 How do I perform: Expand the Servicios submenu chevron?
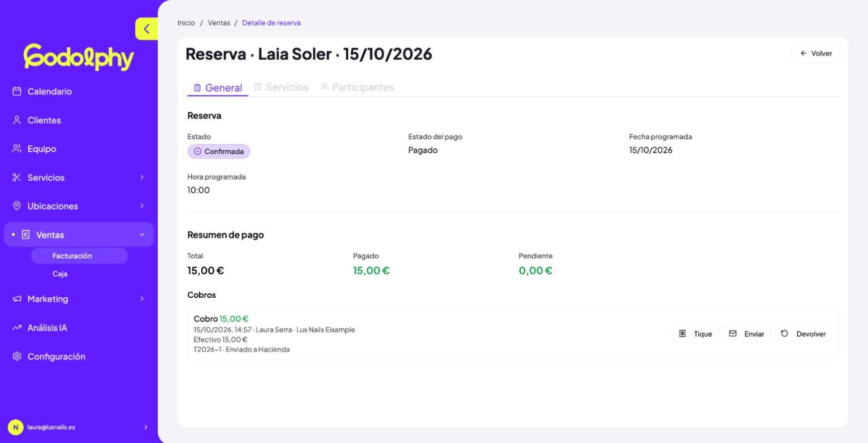coord(142,177)
